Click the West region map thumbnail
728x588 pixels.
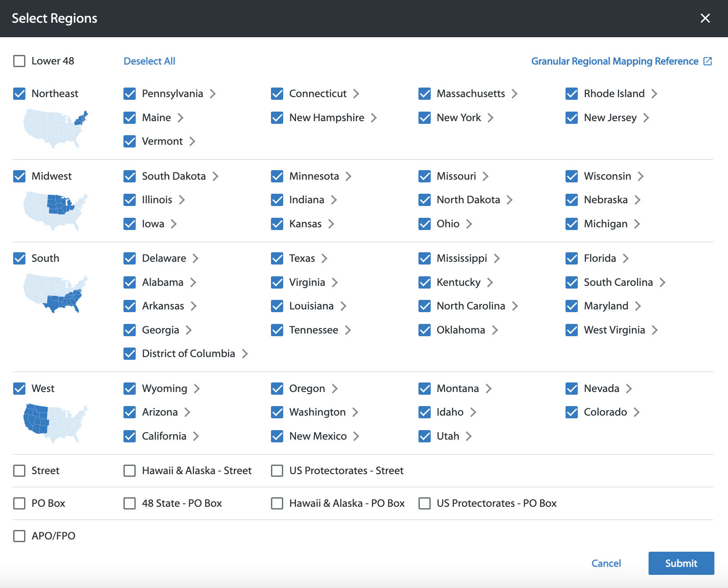55,423
